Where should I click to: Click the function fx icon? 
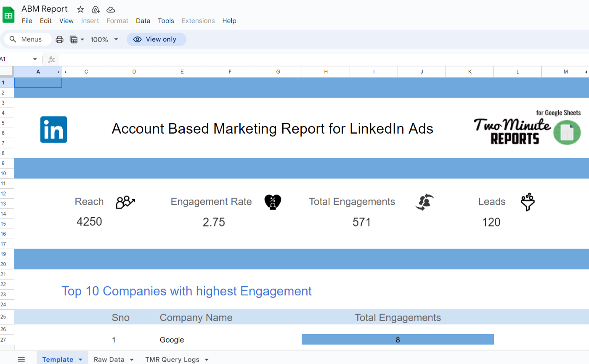51,60
